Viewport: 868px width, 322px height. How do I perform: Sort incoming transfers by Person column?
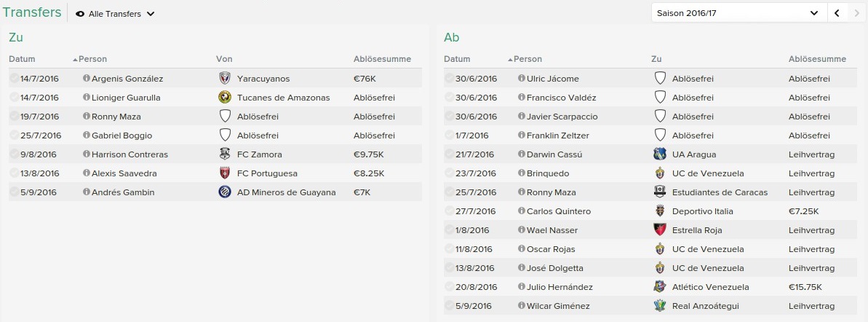(92, 59)
